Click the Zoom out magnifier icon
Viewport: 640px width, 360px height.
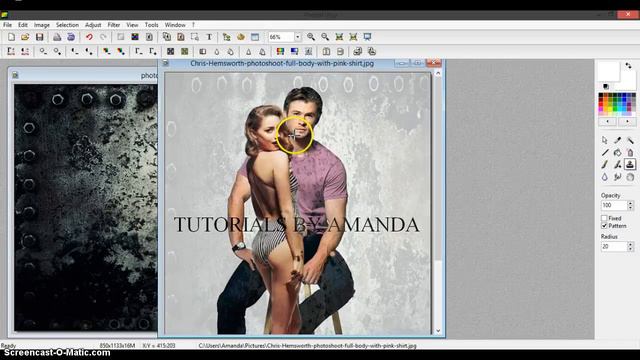point(325,37)
